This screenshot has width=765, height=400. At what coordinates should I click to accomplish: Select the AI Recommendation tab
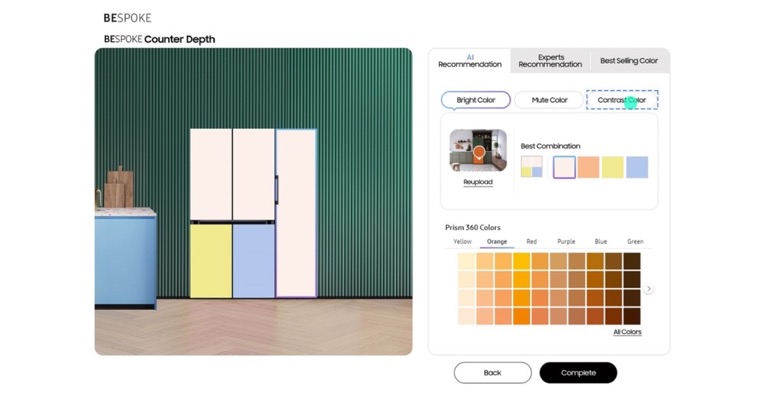[x=470, y=61]
